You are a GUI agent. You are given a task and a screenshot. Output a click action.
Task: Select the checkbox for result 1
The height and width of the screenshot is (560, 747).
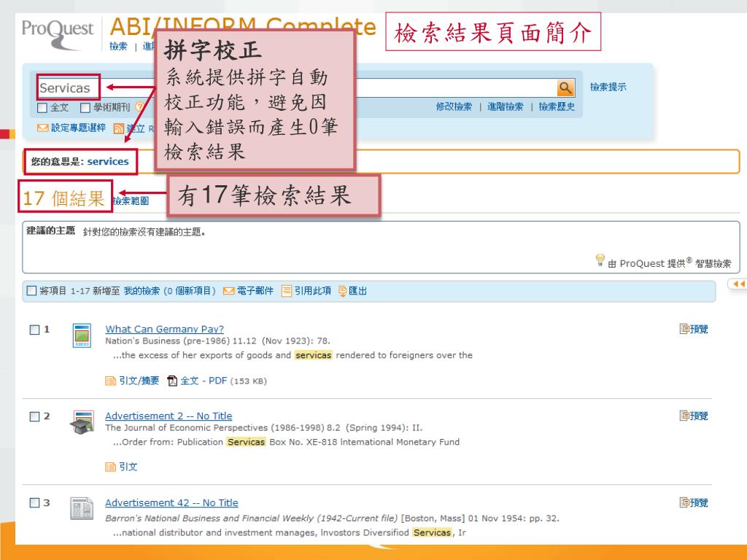pos(35,330)
